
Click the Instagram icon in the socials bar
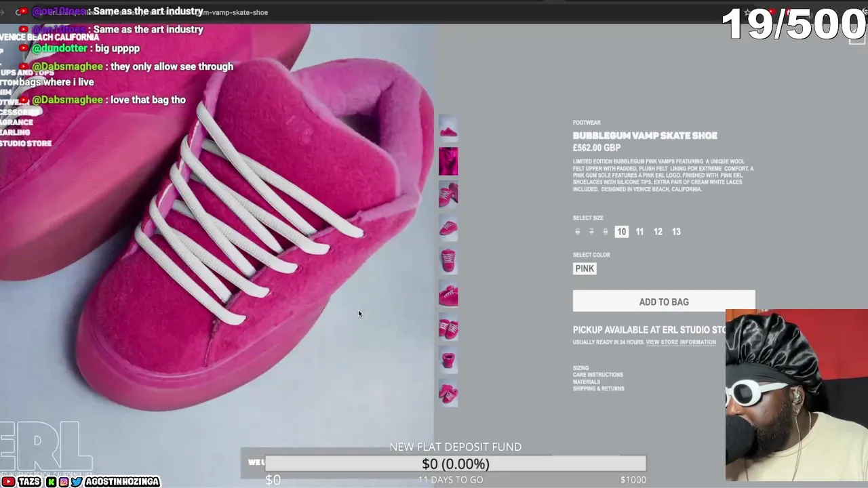point(64,482)
